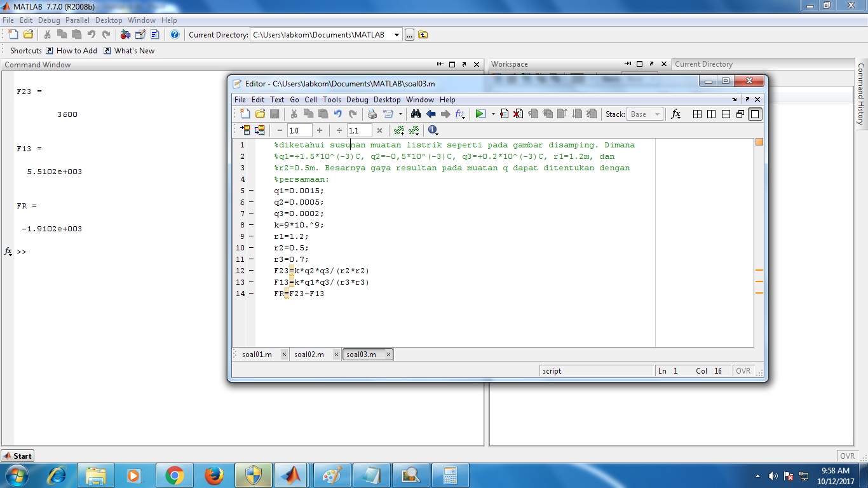Open the cell mode info icon
Screen dimensions: 868x488
click(x=433, y=130)
